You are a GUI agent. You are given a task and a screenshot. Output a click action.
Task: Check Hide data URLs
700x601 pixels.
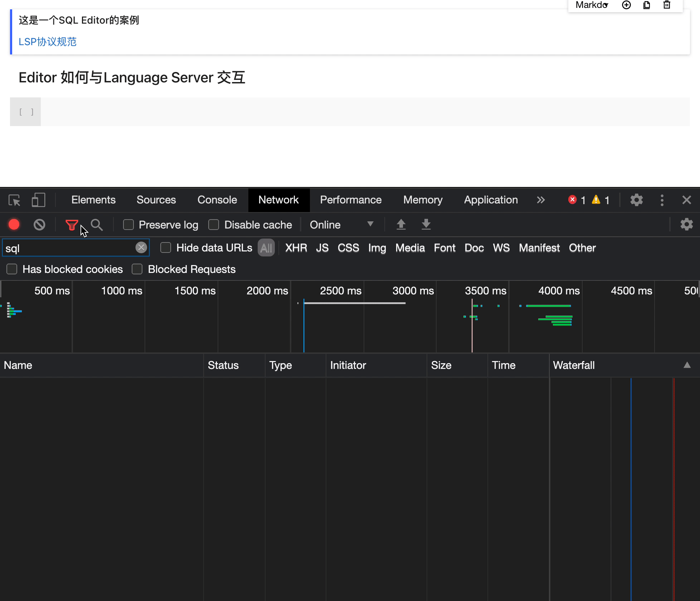point(166,247)
